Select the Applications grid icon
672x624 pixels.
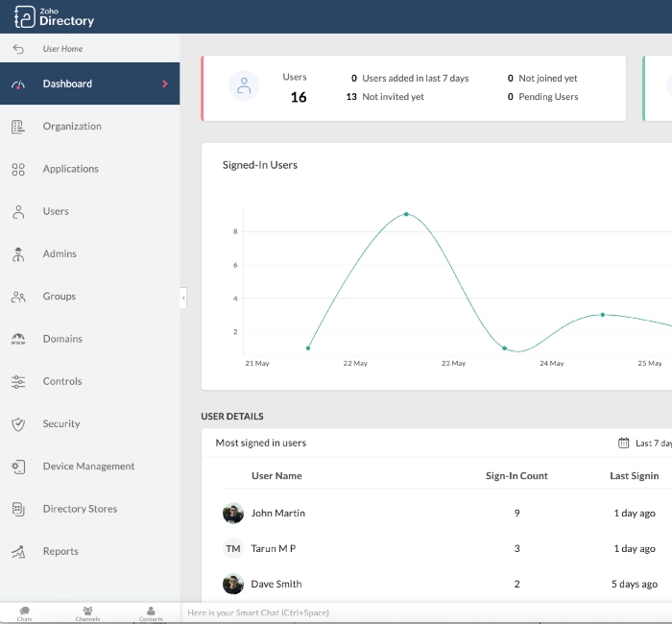18,169
